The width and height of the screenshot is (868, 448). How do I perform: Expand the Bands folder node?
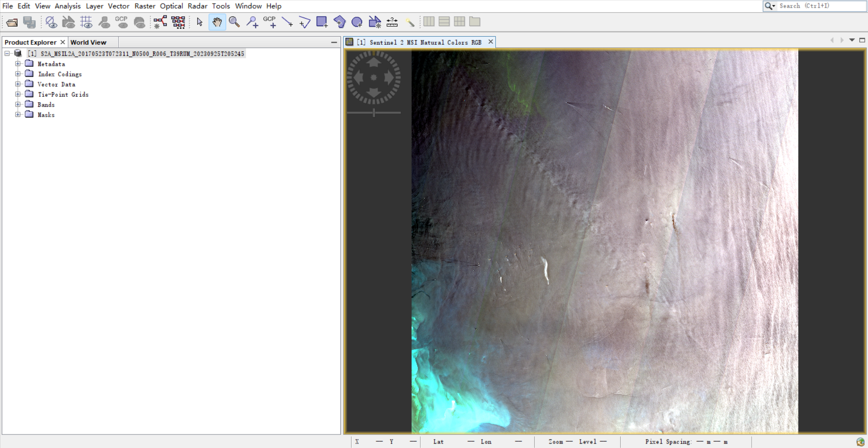click(x=18, y=104)
